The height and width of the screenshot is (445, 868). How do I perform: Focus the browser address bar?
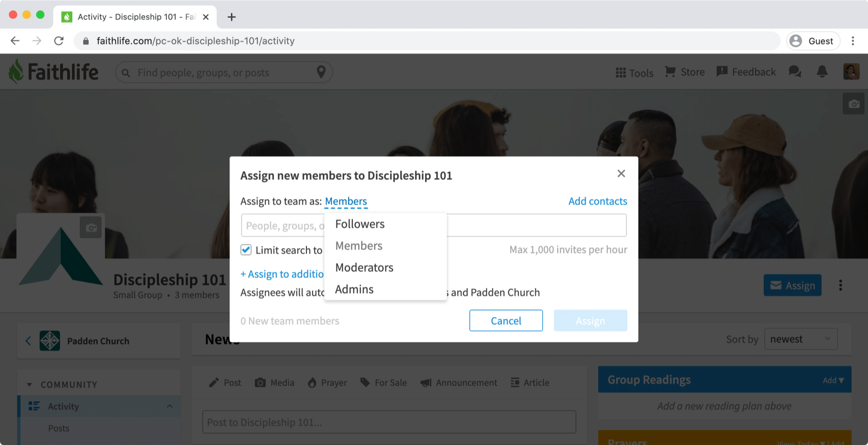tap(427, 41)
